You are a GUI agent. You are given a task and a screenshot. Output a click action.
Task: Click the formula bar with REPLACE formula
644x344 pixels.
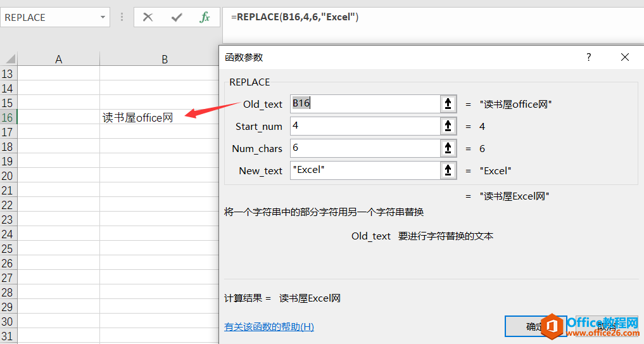click(x=433, y=25)
